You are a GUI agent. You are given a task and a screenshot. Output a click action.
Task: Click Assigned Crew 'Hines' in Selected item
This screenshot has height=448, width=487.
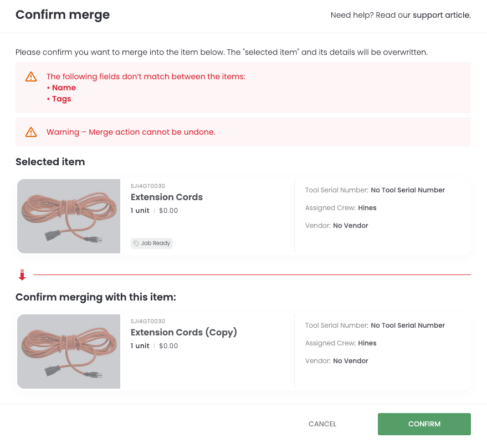367,208
